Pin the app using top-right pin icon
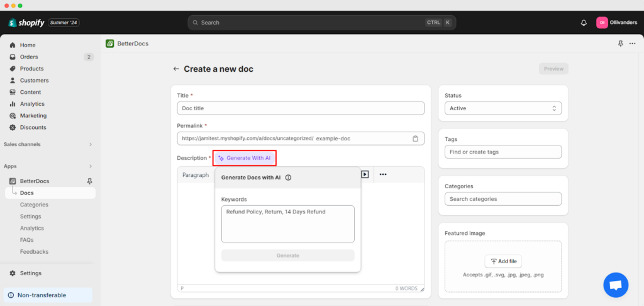This screenshot has width=644, height=306. (620, 43)
